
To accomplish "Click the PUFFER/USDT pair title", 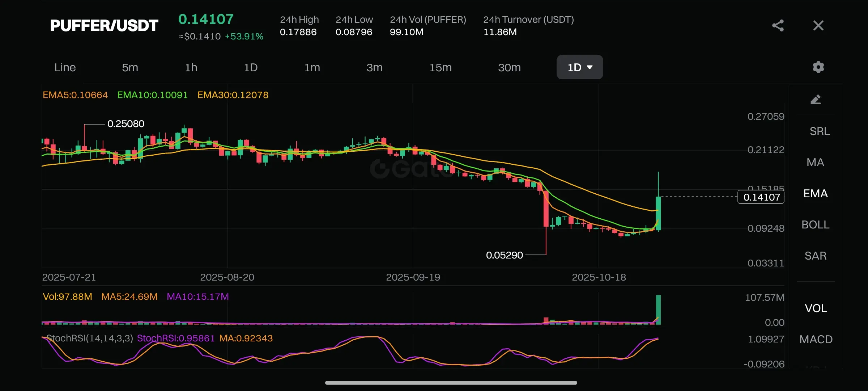I will [x=104, y=25].
